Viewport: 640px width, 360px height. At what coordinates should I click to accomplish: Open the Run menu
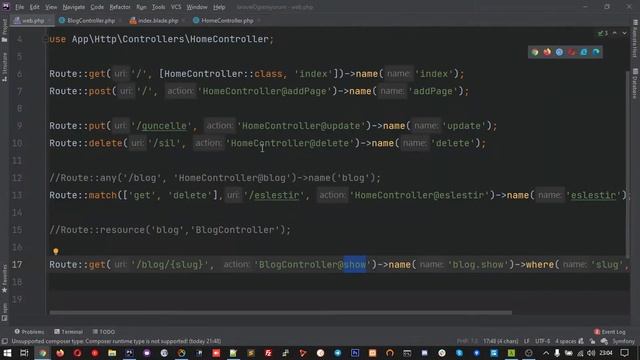pyautogui.click(x=141, y=7)
